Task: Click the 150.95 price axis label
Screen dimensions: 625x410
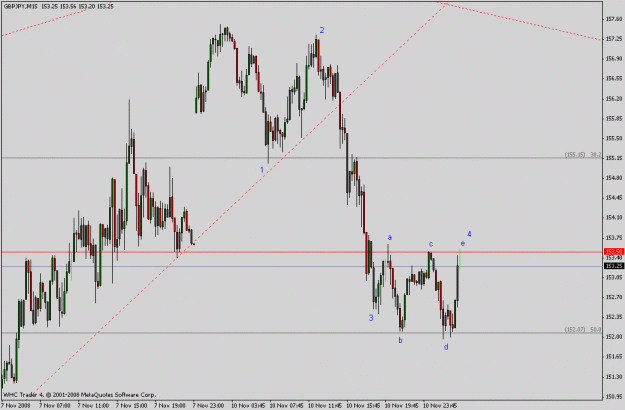Action: [x=614, y=396]
